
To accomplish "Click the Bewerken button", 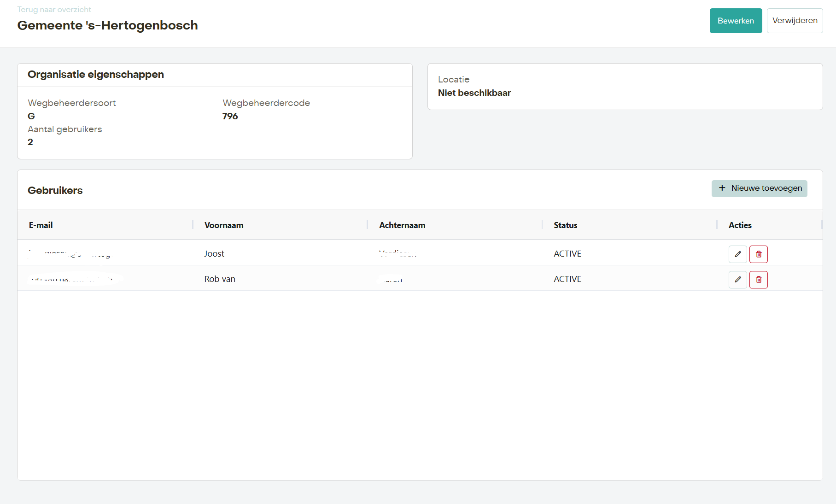I will coord(736,21).
